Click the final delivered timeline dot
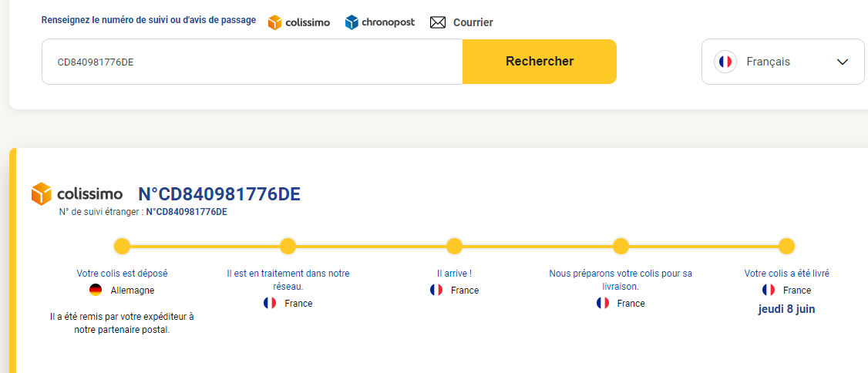The height and width of the screenshot is (373, 868). [786, 247]
